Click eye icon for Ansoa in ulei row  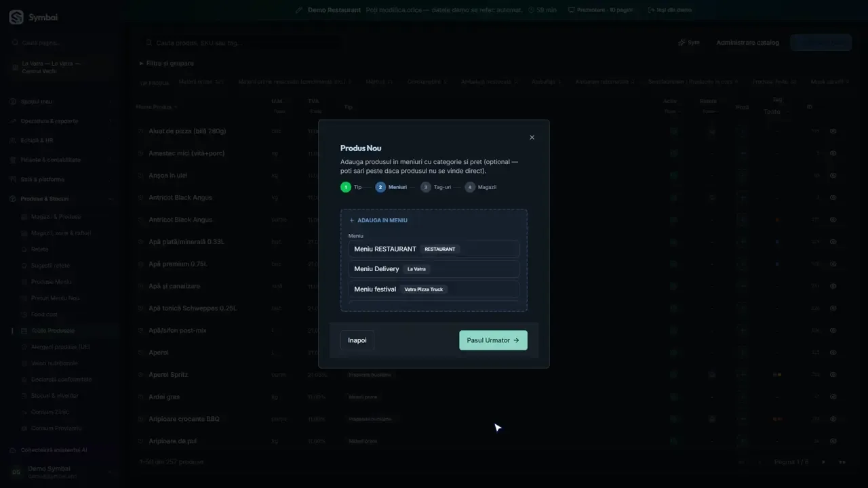tap(833, 176)
